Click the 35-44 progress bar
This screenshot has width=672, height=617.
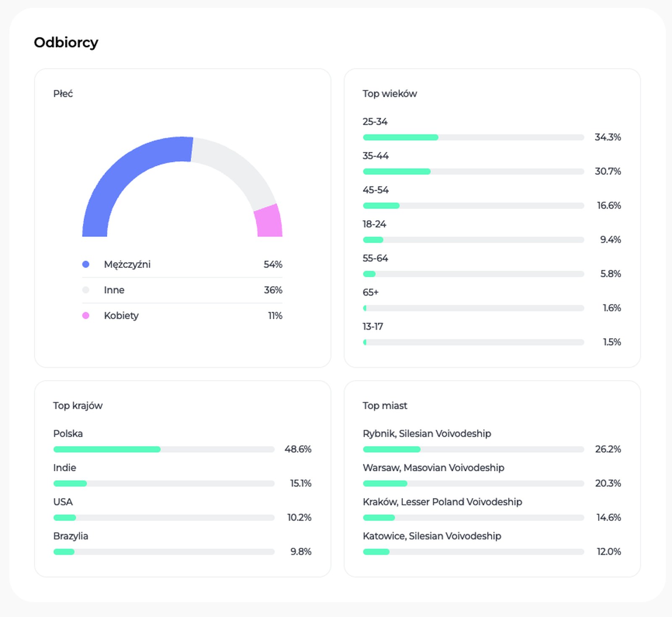(473, 171)
